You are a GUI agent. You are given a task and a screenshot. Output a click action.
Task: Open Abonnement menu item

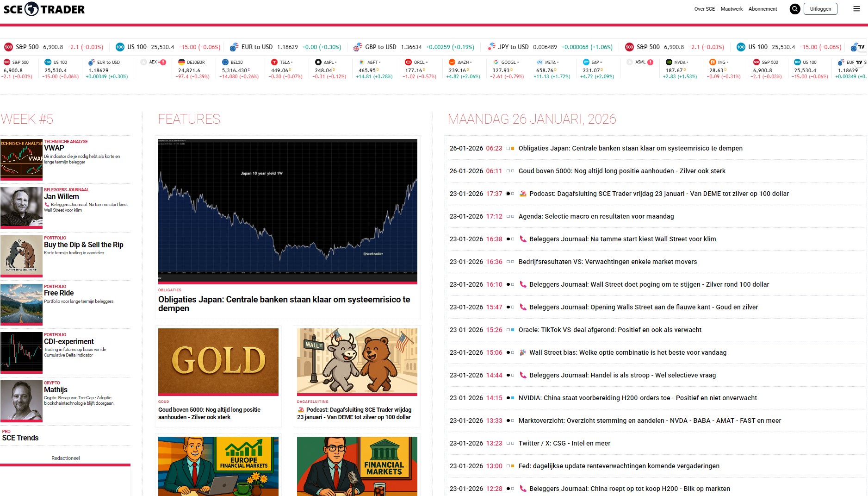[763, 9]
